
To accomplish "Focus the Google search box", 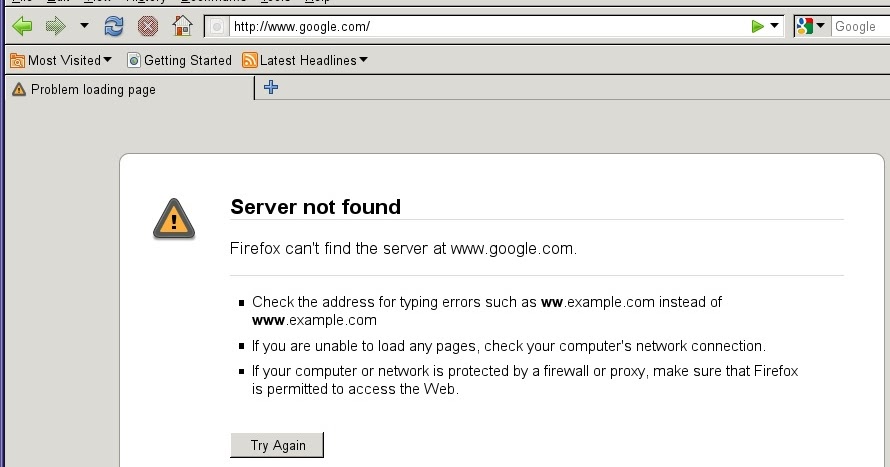I will tap(858, 26).
